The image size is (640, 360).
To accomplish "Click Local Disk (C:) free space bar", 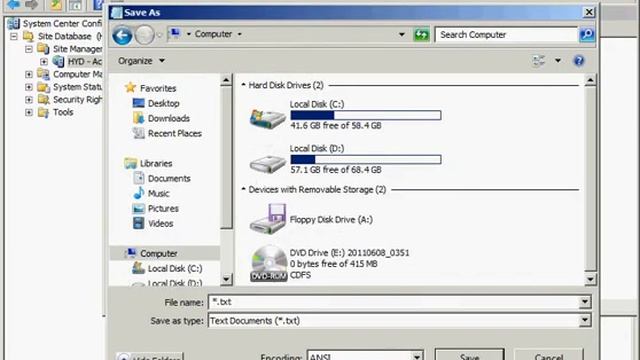I will (366, 115).
